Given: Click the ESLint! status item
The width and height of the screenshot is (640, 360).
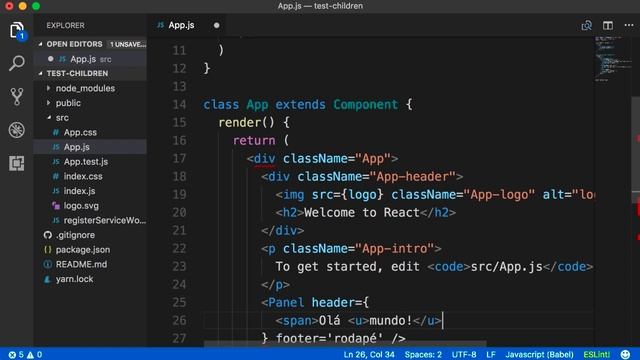Looking at the screenshot, I should coord(597,355).
